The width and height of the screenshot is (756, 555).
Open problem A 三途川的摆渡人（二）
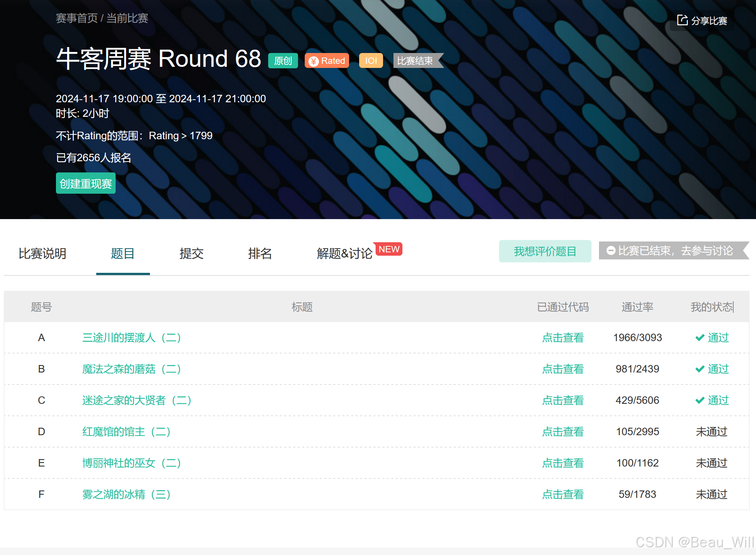131,337
